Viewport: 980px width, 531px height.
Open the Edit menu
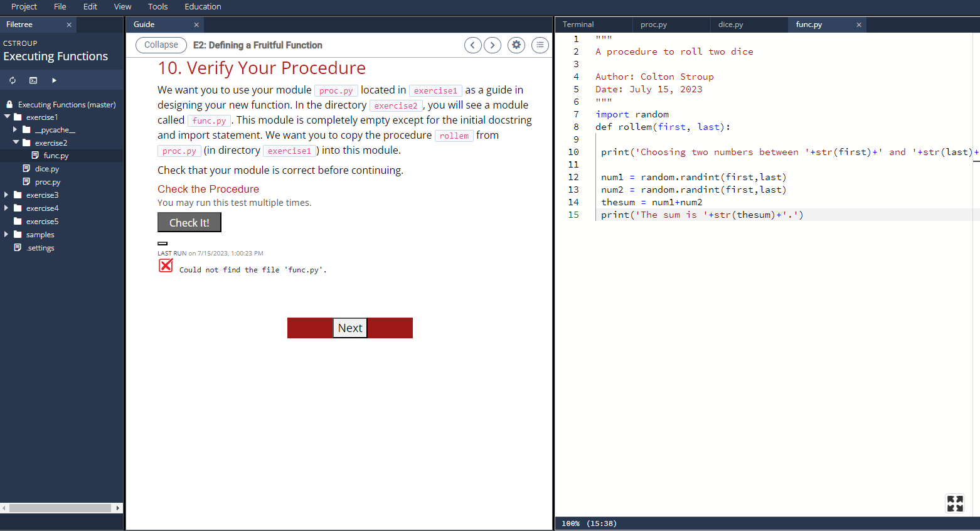tap(90, 7)
